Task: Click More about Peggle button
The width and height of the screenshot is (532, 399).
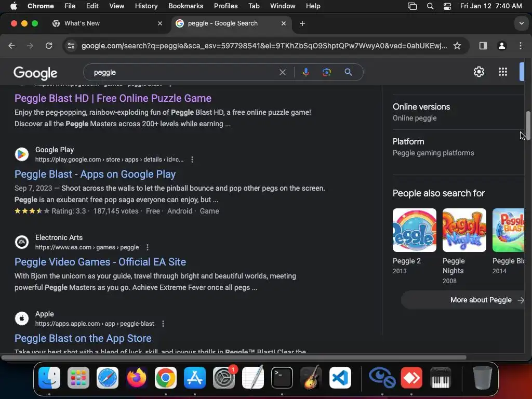Action: pos(463,300)
